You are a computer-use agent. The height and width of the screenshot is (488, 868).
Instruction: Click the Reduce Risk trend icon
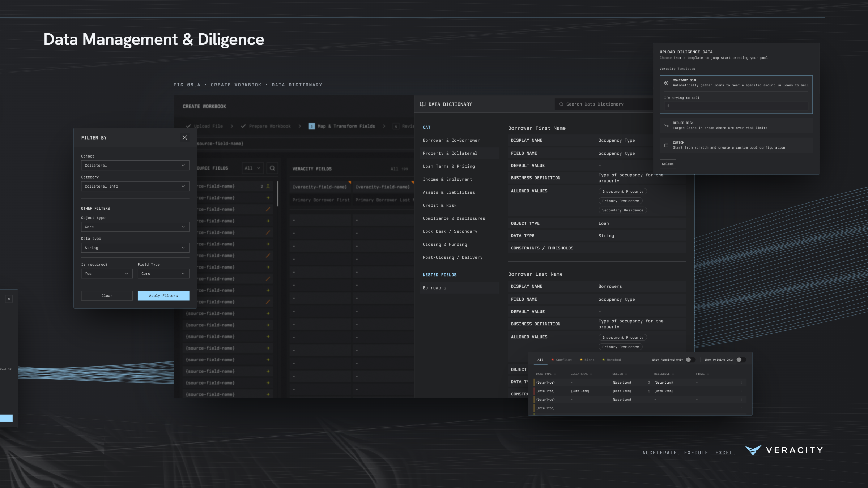[666, 125]
